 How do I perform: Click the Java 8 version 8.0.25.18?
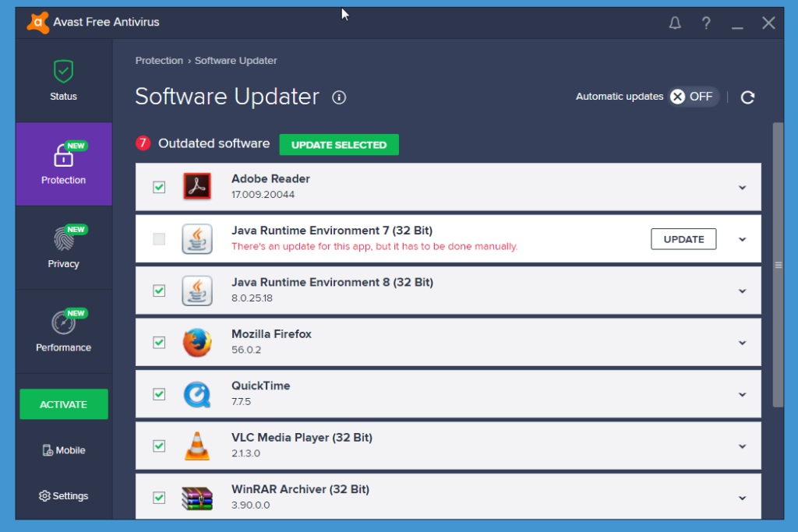252,298
